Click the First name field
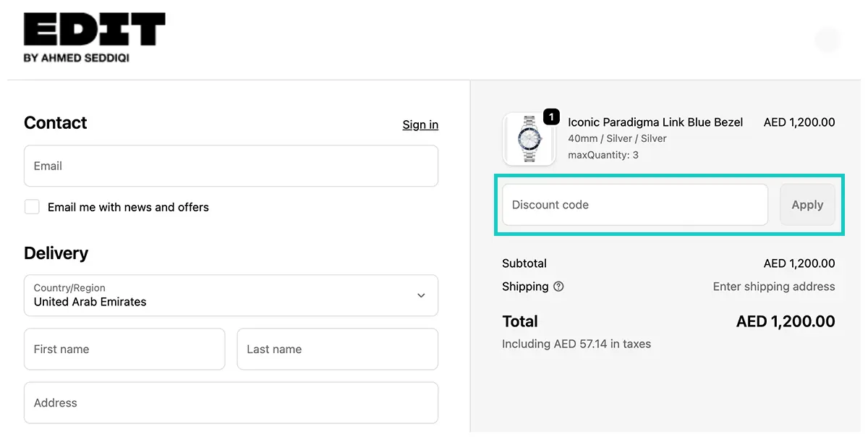Viewport: 868px width, 440px height. (124, 349)
